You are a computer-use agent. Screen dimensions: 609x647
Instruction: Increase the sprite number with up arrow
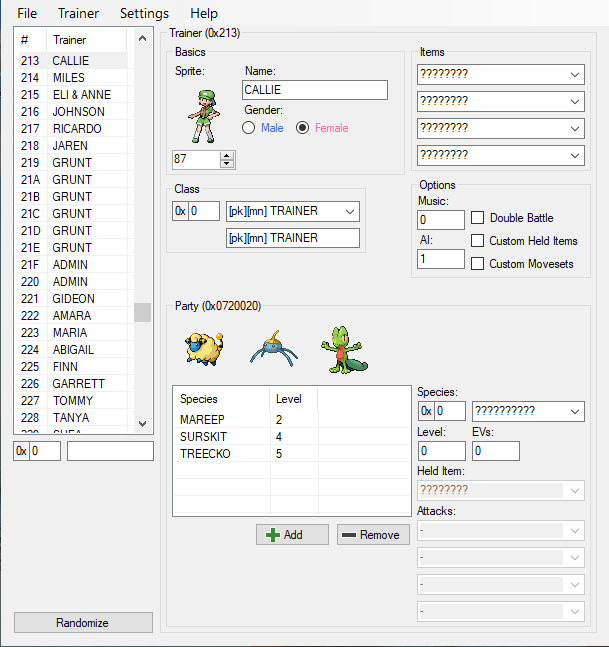(x=227, y=156)
